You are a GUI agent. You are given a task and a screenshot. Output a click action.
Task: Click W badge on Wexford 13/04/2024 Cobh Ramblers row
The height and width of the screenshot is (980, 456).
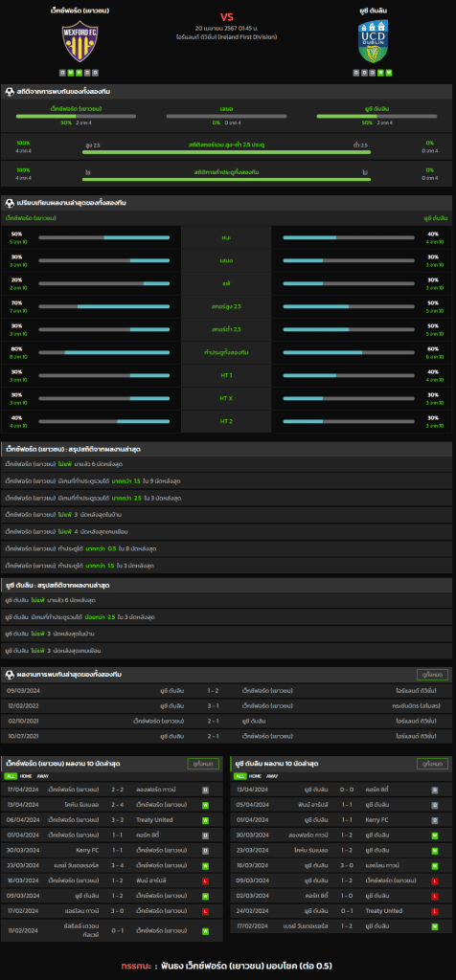(205, 804)
